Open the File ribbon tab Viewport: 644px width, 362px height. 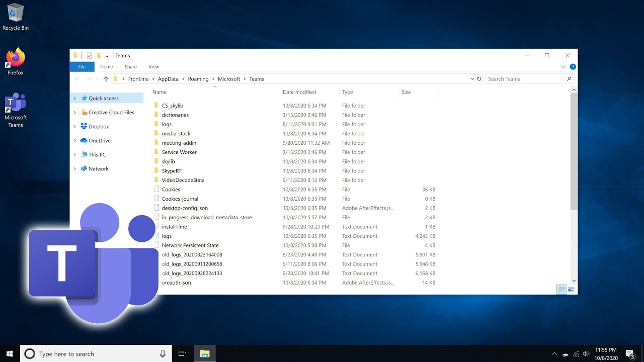[82, 67]
